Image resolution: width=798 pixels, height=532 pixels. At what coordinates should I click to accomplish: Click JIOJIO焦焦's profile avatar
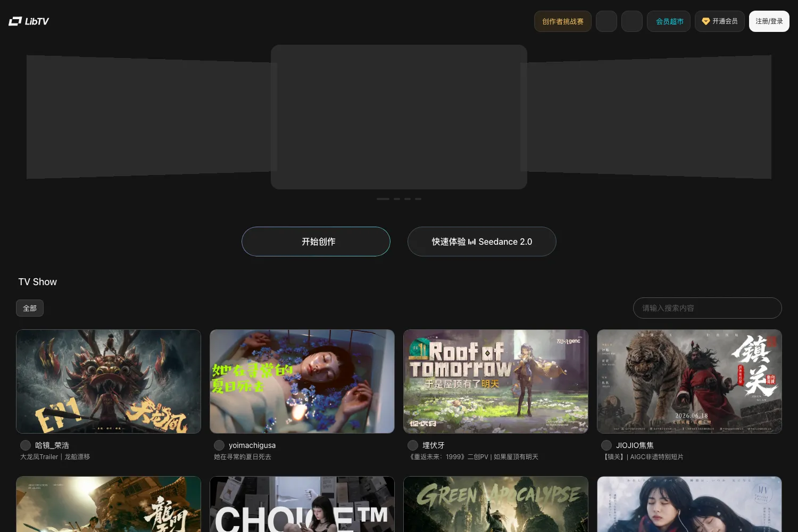pyautogui.click(x=606, y=445)
